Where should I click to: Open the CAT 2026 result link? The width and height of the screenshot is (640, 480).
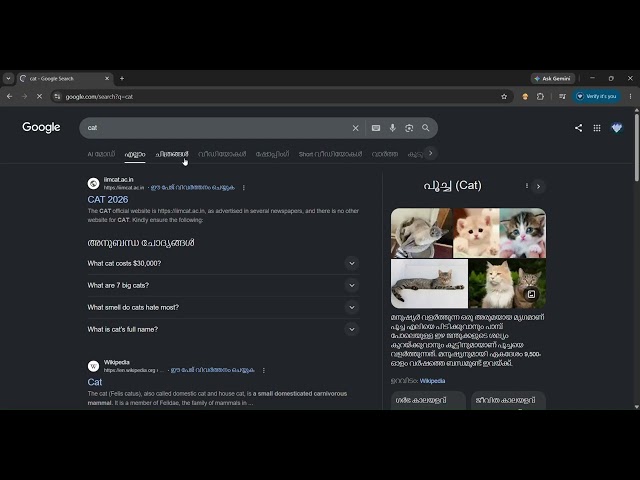coord(108,200)
